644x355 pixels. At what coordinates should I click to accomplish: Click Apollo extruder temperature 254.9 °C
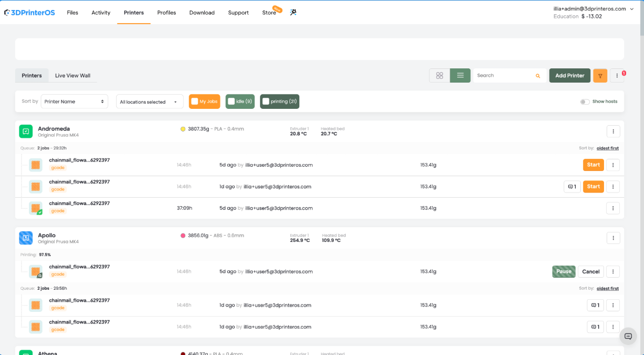[x=300, y=240]
